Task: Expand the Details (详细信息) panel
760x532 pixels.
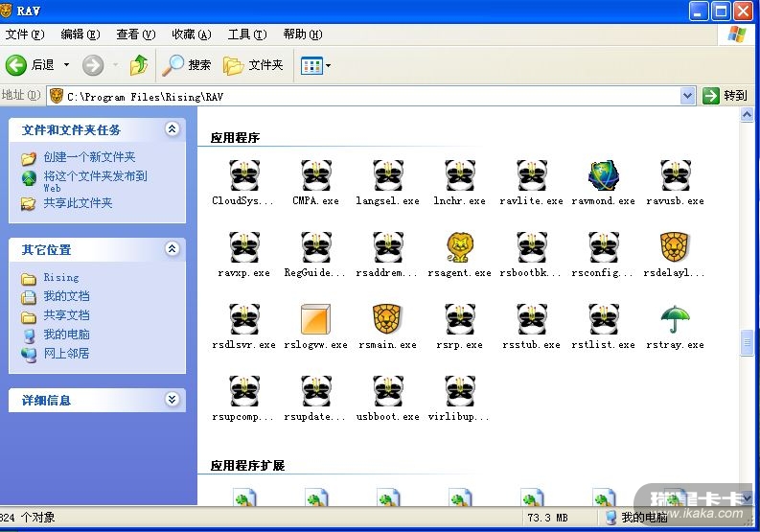Action: (173, 399)
